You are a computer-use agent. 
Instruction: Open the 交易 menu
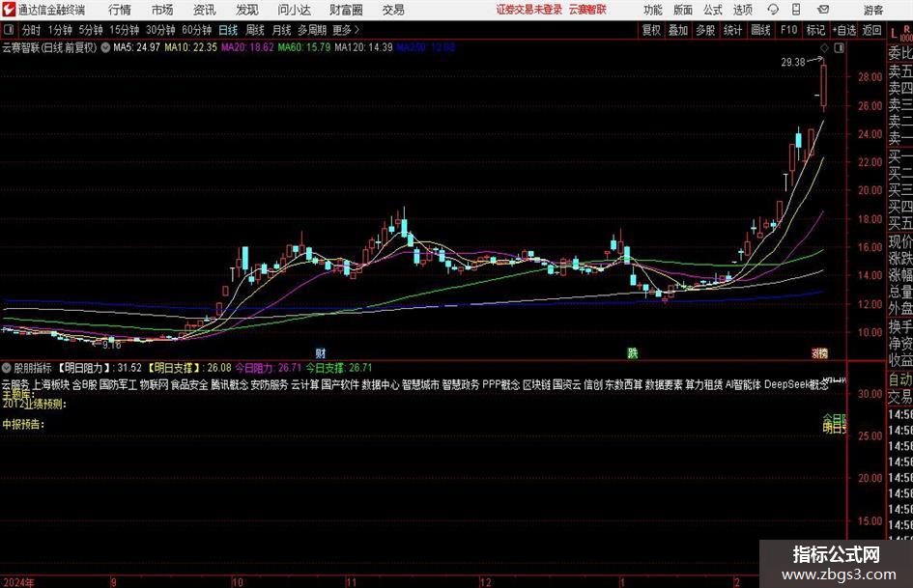(x=393, y=10)
